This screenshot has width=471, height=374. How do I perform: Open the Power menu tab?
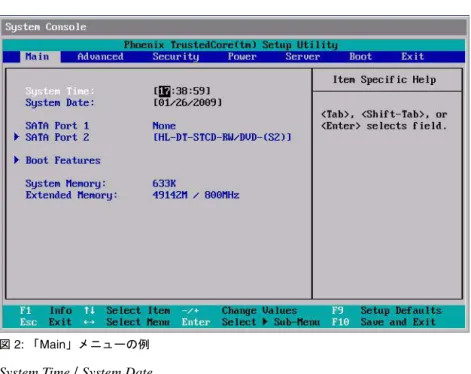pos(242,57)
